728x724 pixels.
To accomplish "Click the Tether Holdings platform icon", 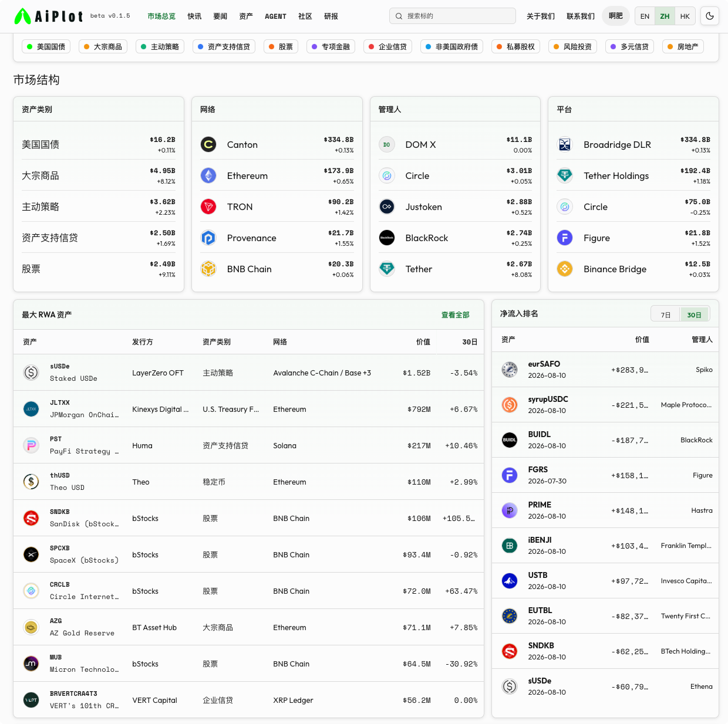I will click(565, 175).
